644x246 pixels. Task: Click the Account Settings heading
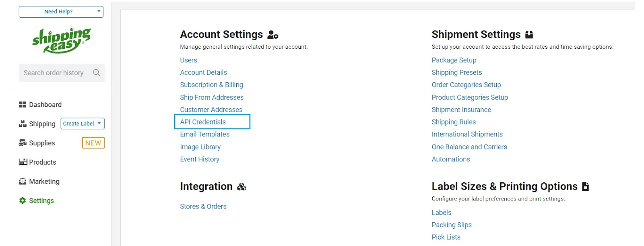[x=221, y=35]
